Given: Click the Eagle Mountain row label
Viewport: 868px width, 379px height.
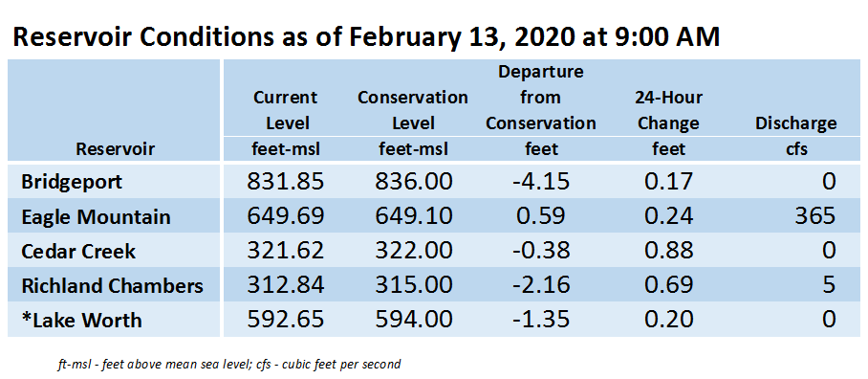Looking at the screenshot, I should pos(96,216).
